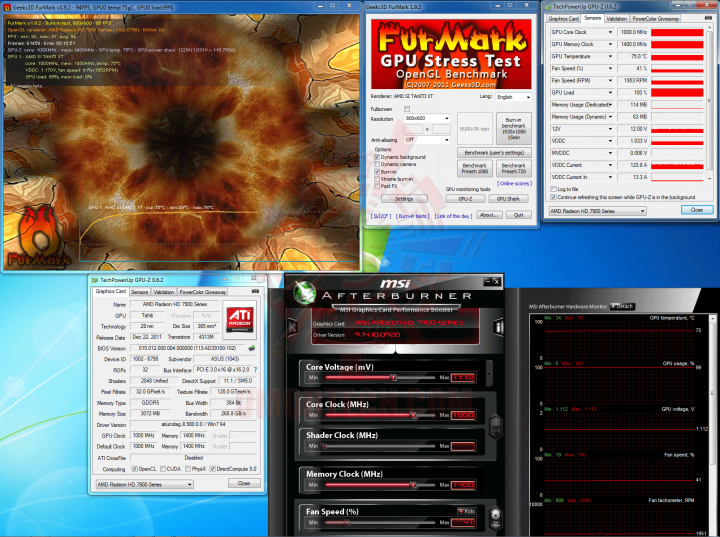Toggle the Fullscreen checkbox in FurMark
Image resolution: width=720 pixels, height=537 pixels.
tap(407, 109)
